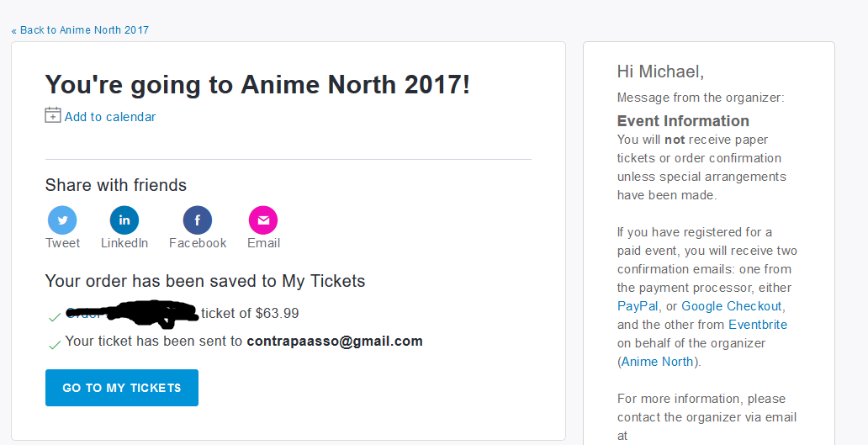868x445 pixels.
Task: Share by the pink Email envelope icon
Action: pyautogui.click(x=263, y=220)
